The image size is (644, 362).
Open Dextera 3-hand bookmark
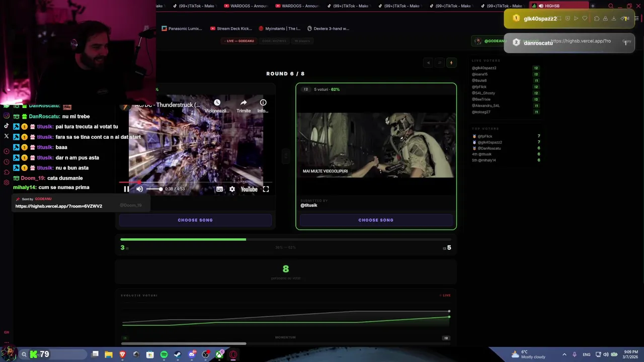(328, 29)
